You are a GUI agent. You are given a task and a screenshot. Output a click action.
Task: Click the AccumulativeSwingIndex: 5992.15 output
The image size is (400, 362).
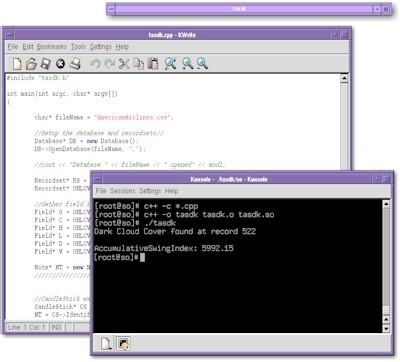point(164,248)
